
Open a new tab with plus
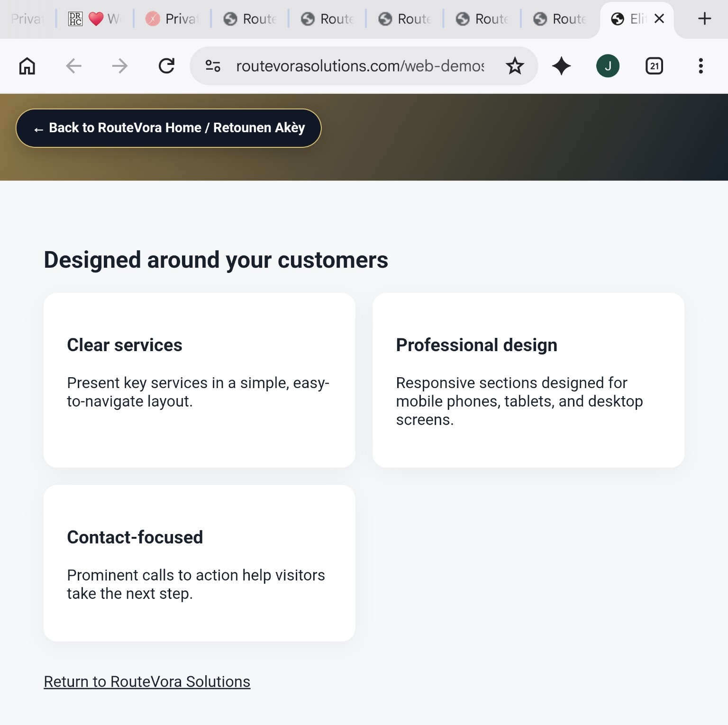pyautogui.click(x=704, y=19)
